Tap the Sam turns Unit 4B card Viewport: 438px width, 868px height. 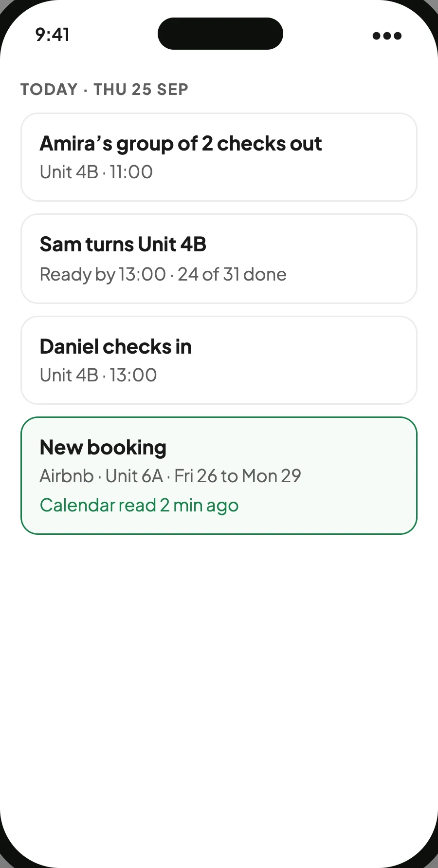[219, 259]
